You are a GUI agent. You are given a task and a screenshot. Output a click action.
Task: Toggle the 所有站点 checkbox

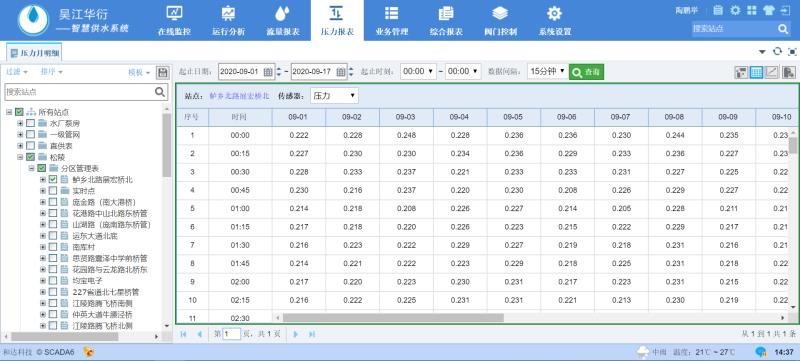click(19, 112)
